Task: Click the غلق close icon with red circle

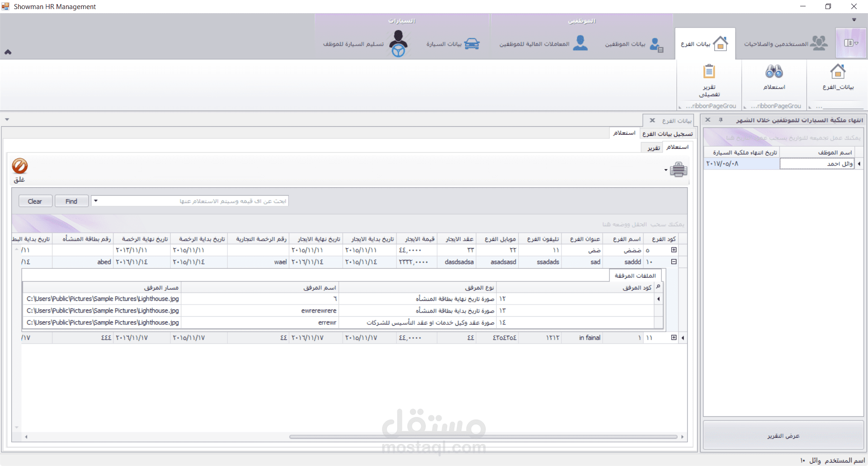Action: [19, 166]
